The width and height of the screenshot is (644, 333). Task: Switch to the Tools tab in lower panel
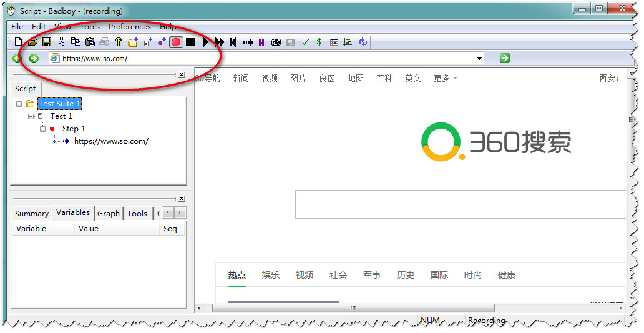click(x=137, y=214)
